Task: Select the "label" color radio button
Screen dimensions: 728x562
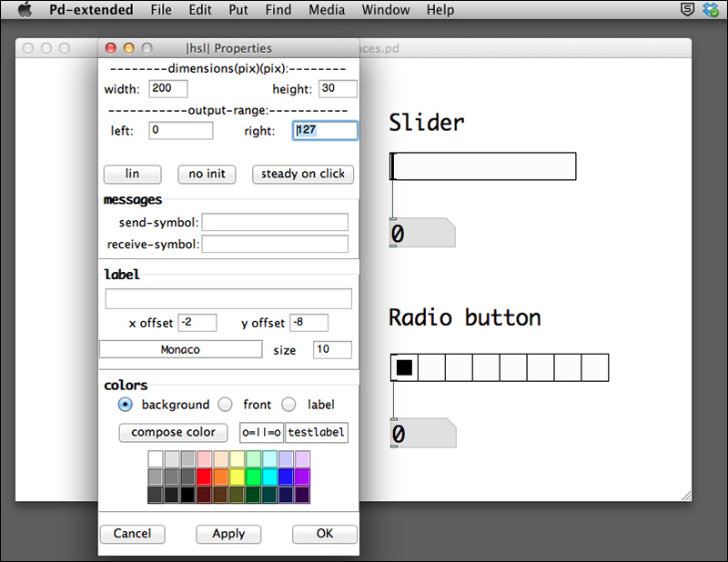Action: pyautogui.click(x=288, y=405)
